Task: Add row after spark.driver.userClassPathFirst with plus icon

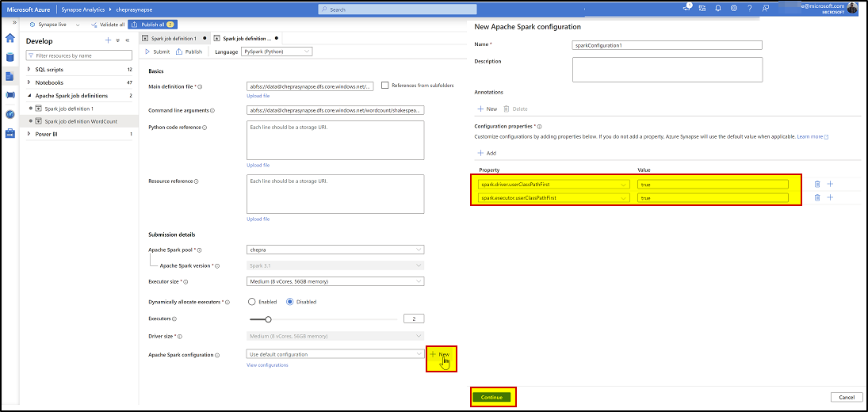Action: [x=830, y=184]
